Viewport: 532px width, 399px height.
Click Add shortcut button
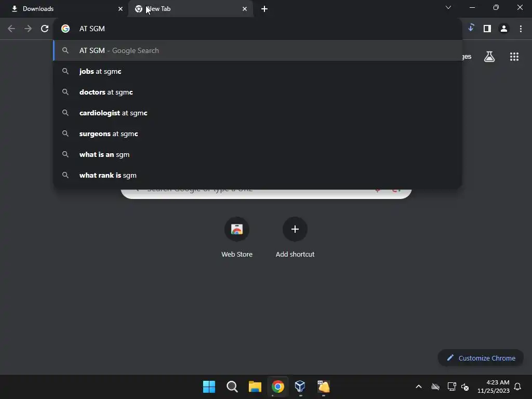click(295, 237)
